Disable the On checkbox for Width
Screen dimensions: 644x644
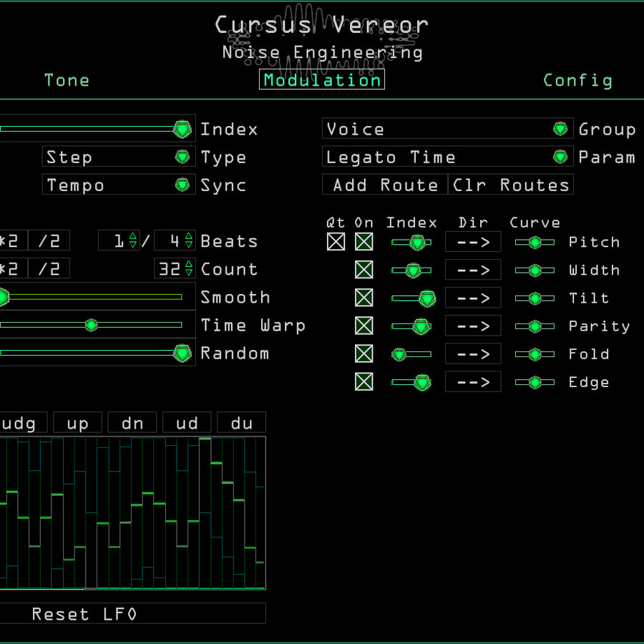pos(364,270)
